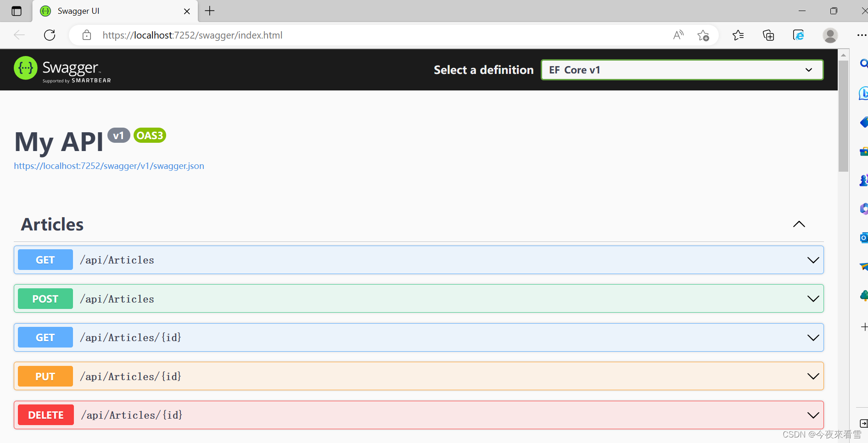Click the Swagger logo in the header
Screen dimensions: 868x443
tap(62, 69)
